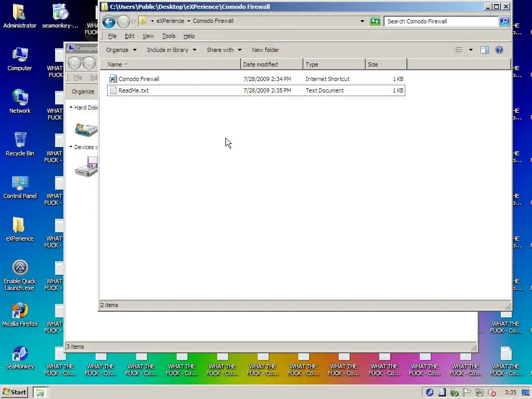Click the floppy drive icon in Computer window

[x=86, y=167]
